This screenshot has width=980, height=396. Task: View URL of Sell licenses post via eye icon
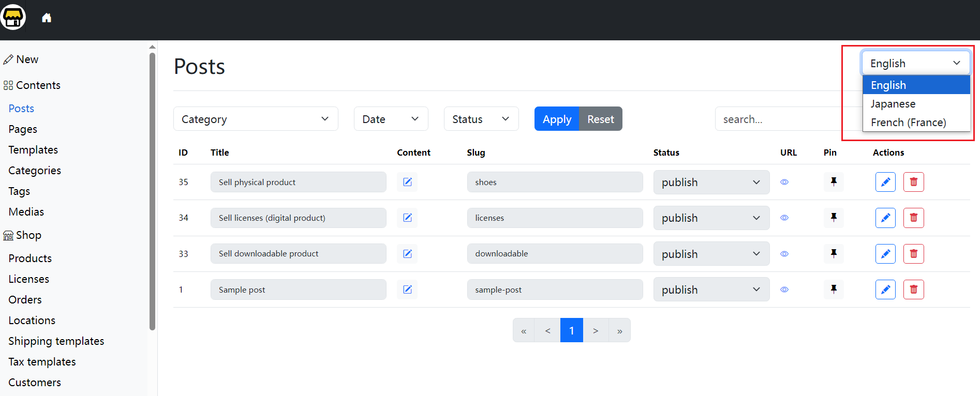click(x=784, y=218)
